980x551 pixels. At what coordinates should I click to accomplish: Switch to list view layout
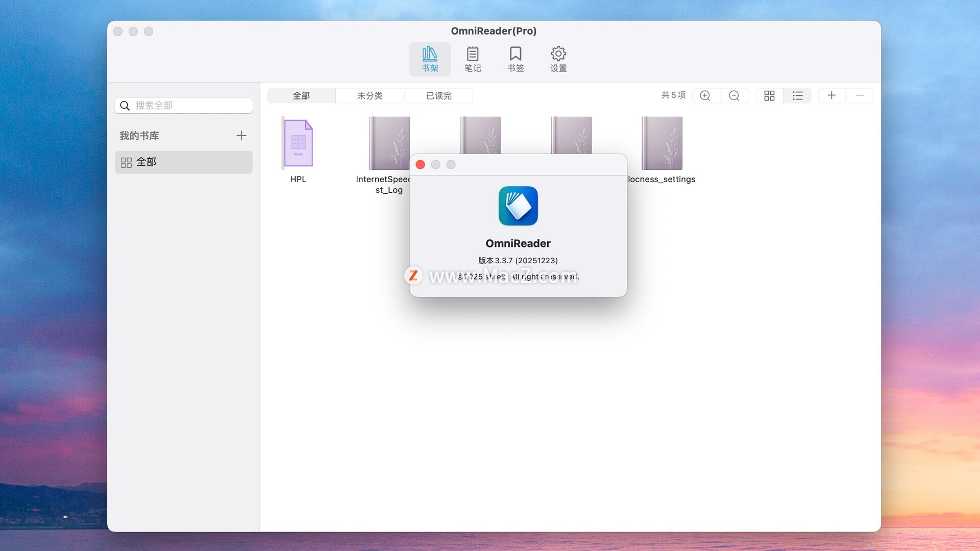click(x=797, y=95)
